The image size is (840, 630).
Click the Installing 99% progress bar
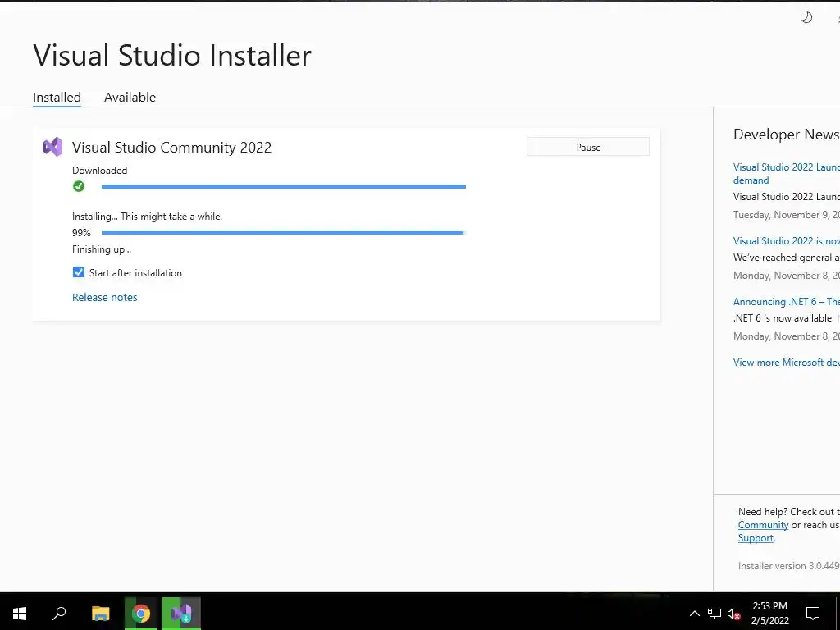pyautogui.click(x=283, y=232)
